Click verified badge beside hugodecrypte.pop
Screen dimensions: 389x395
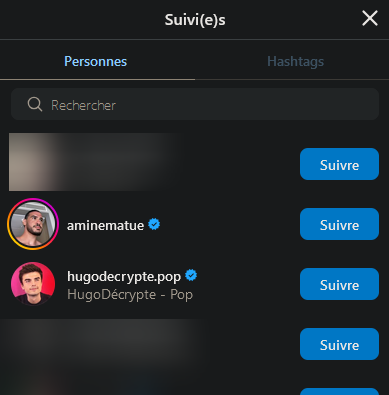click(x=191, y=275)
